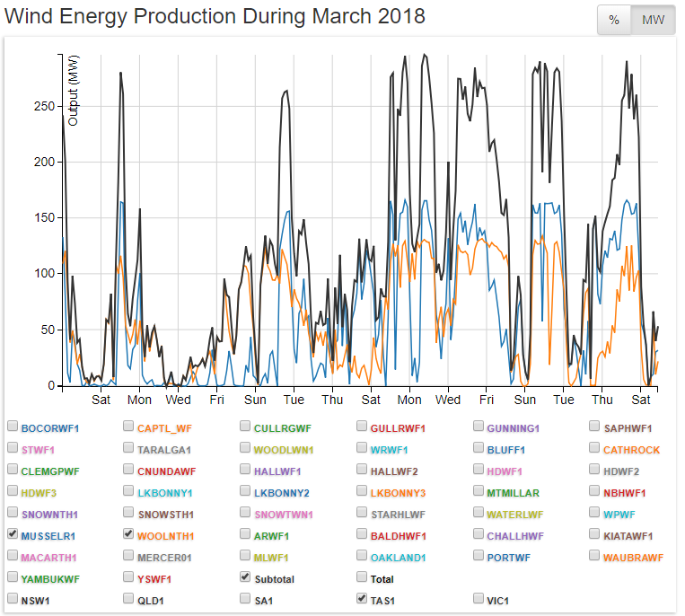
Task: Check the WAUBRAWF checkbox
Action: [596, 556]
